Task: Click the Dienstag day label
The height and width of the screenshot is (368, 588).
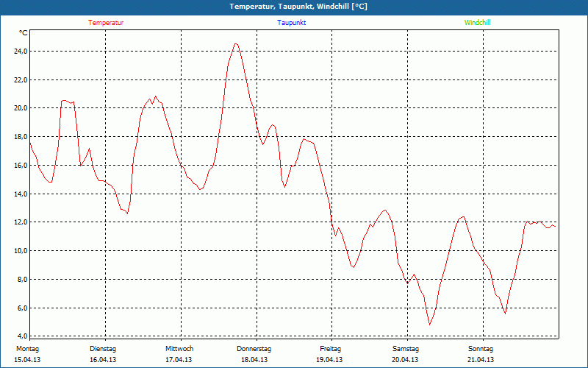Action: tap(103, 349)
